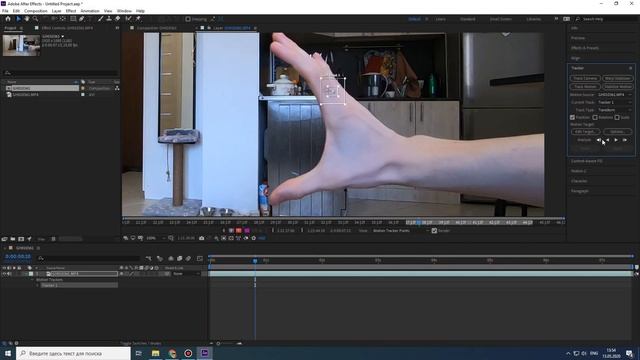Analyze one frame backward in Tracker
Image resolution: width=640 pixels, height=360 pixels.
coord(599,140)
